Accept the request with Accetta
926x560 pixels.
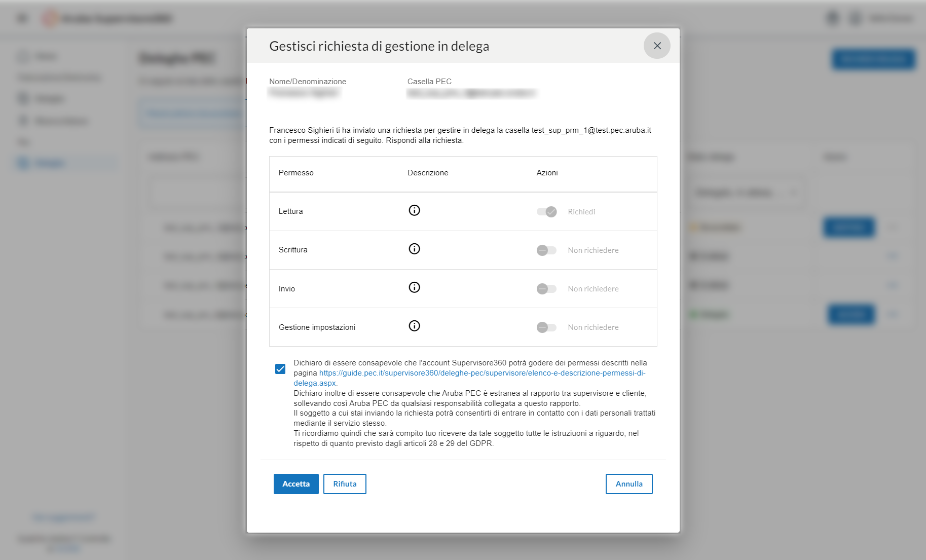(x=296, y=484)
